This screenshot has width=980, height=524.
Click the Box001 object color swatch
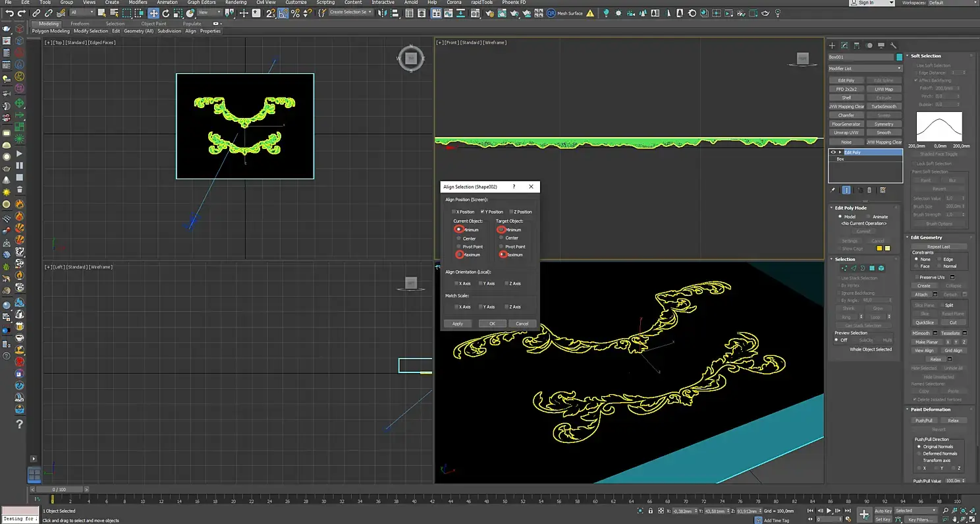[x=899, y=57]
